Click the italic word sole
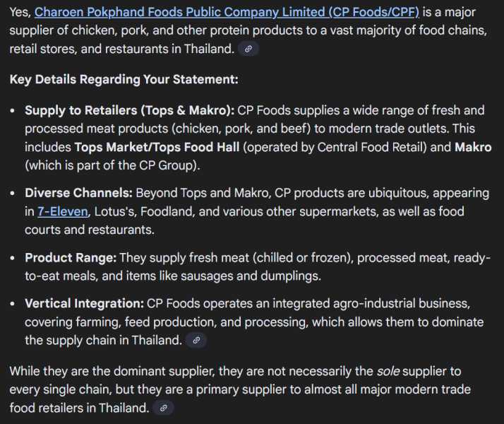Image resolution: width=504 pixels, height=424 pixels. [388, 371]
